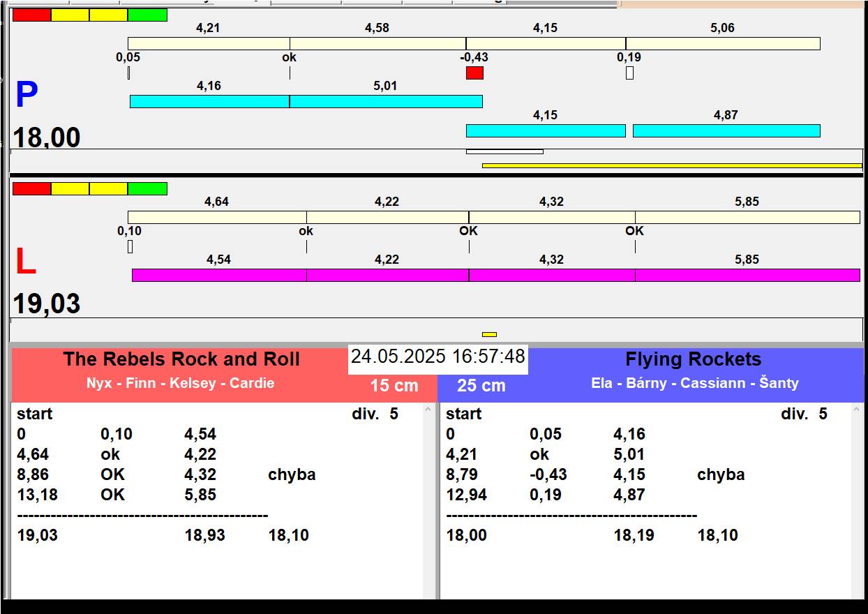
Task: Click the cream bar labeled 4,21
Action: coord(209,44)
